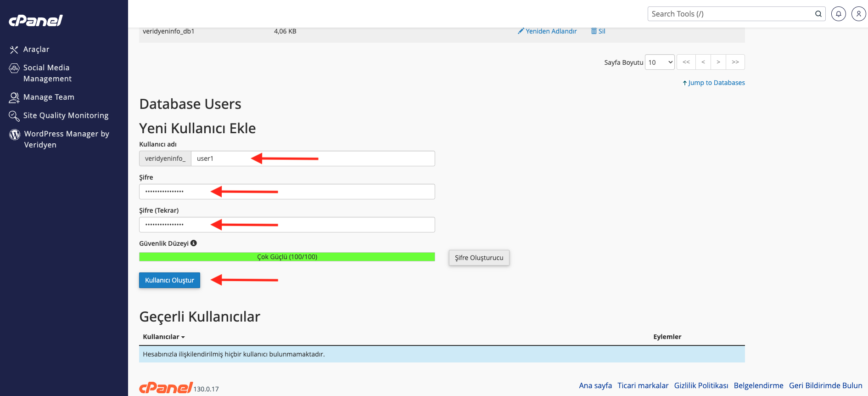Open the user account icon menu
The image size is (868, 396).
858,14
